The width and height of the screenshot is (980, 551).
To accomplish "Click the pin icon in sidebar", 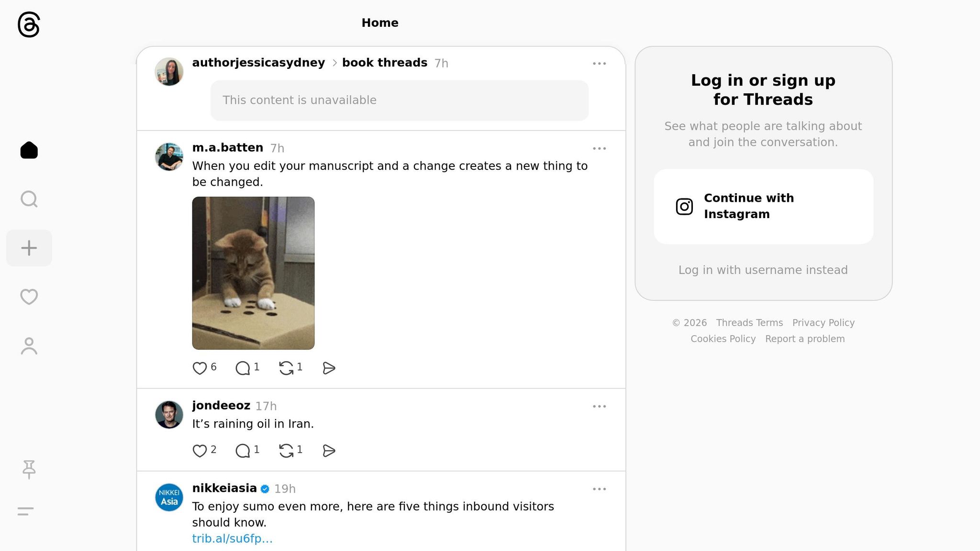I will pyautogui.click(x=29, y=469).
